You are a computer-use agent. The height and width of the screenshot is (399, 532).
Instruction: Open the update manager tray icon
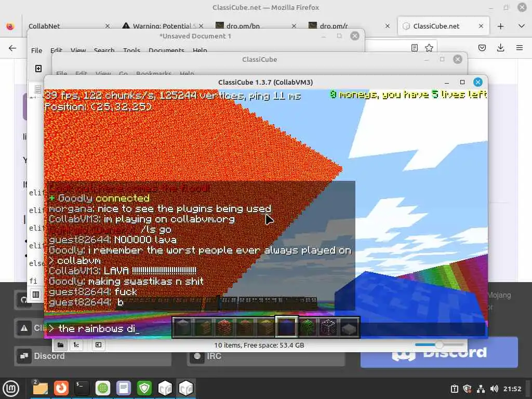point(455,389)
